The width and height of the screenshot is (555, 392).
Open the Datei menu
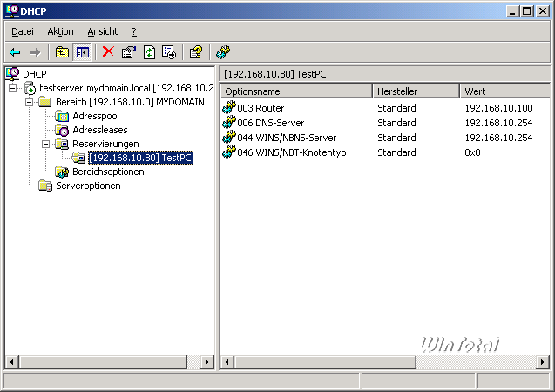pos(23,31)
